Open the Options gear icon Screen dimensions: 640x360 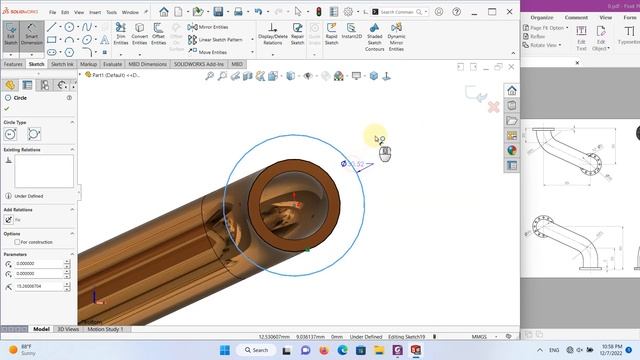[348, 12]
